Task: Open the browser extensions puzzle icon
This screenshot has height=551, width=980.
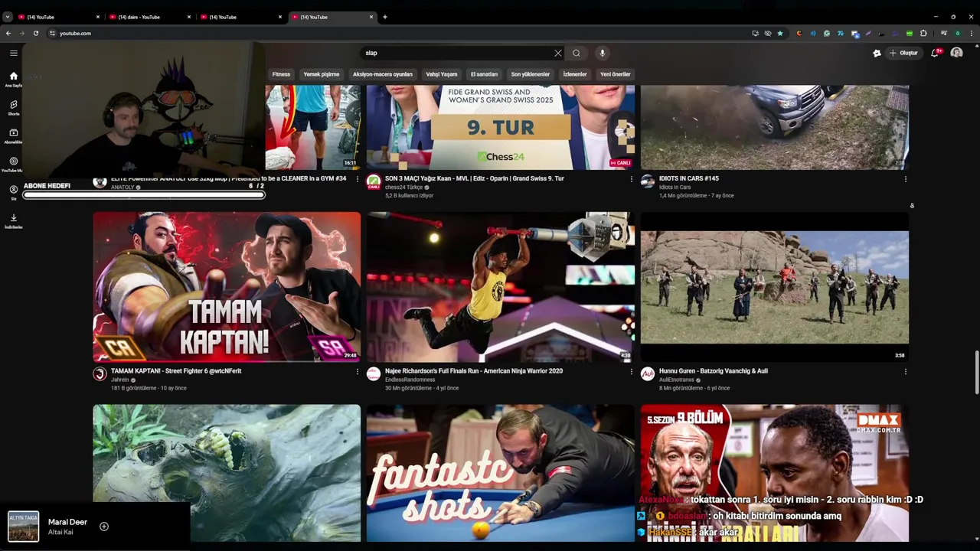Action: click(x=923, y=33)
